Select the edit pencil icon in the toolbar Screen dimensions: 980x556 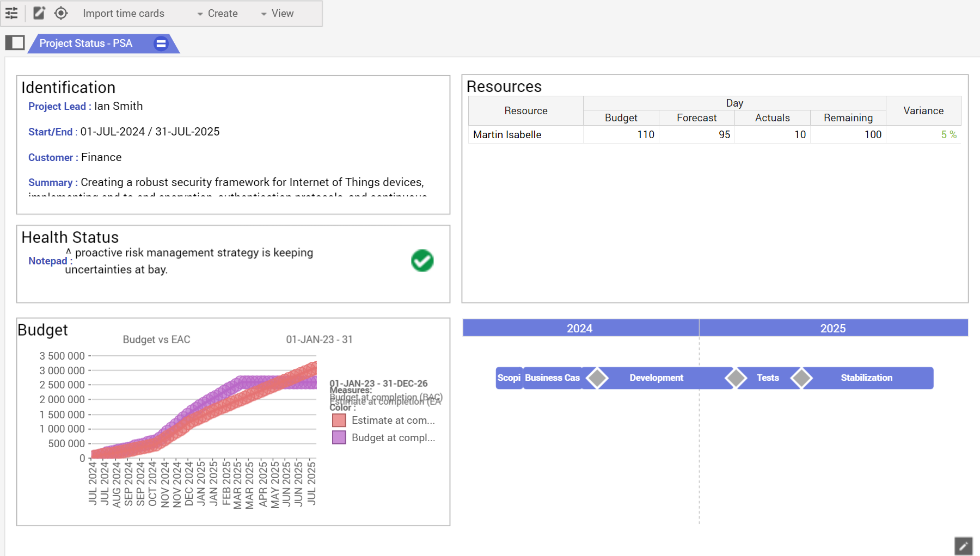38,13
